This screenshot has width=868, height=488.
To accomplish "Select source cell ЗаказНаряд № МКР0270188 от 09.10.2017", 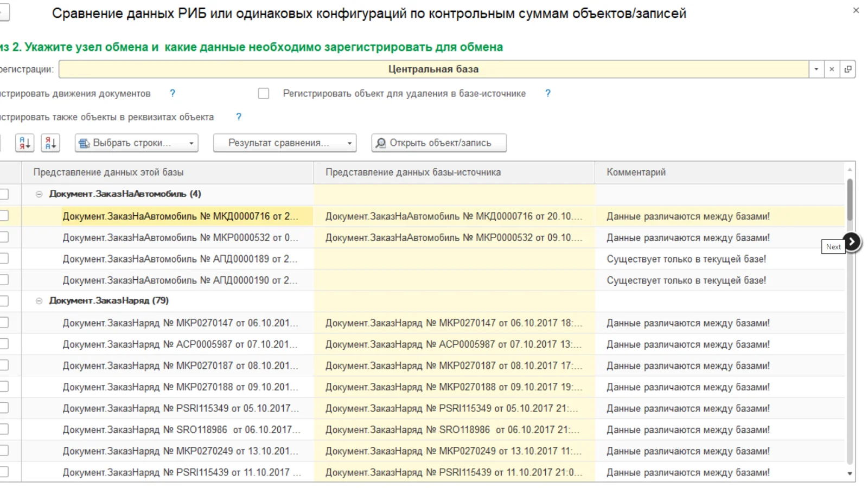I will click(x=454, y=387).
